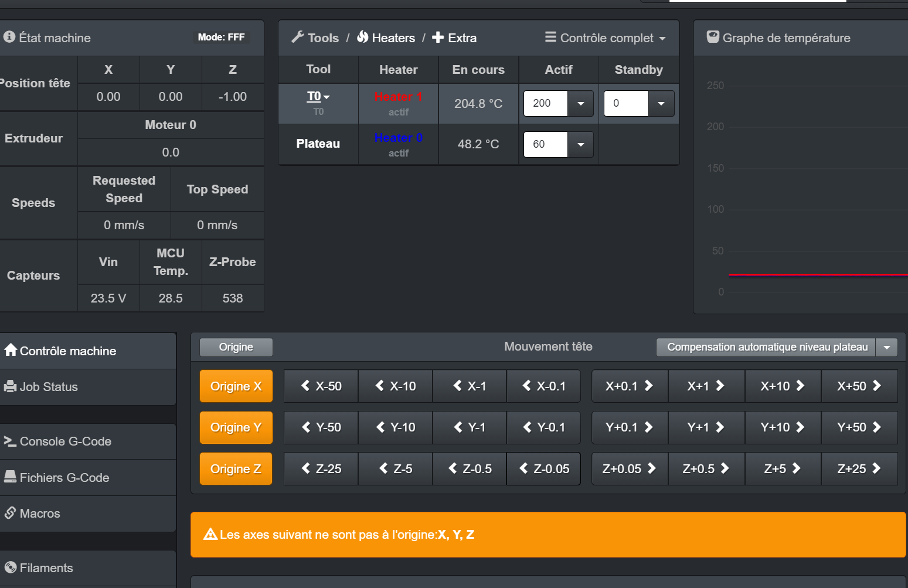Open Heater 1 standby temperature dropdown arrow
Viewport: 908px width, 588px height.
[661, 103]
